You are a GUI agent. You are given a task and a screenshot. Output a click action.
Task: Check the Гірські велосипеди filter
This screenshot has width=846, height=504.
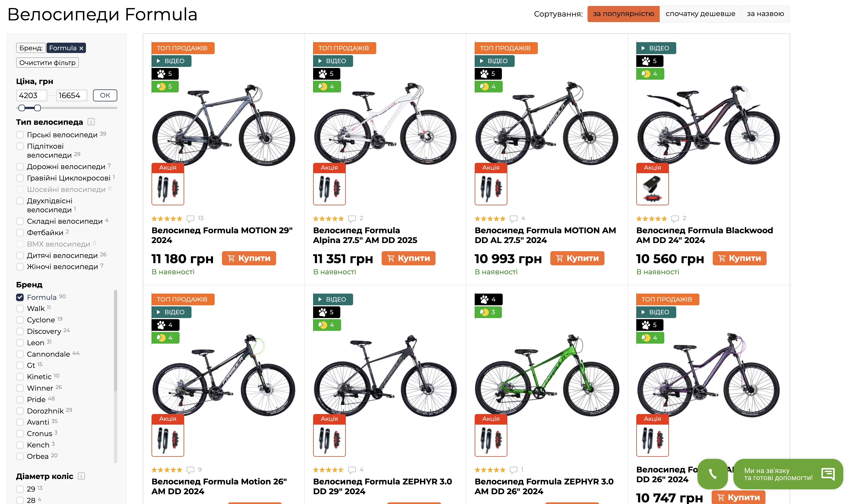tap(20, 135)
